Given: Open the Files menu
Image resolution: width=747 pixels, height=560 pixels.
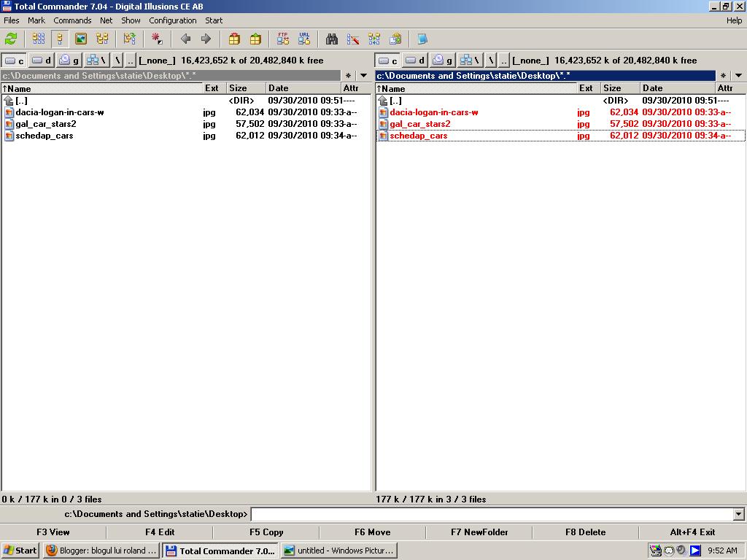Looking at the screenshot, I should click(12, 20).
